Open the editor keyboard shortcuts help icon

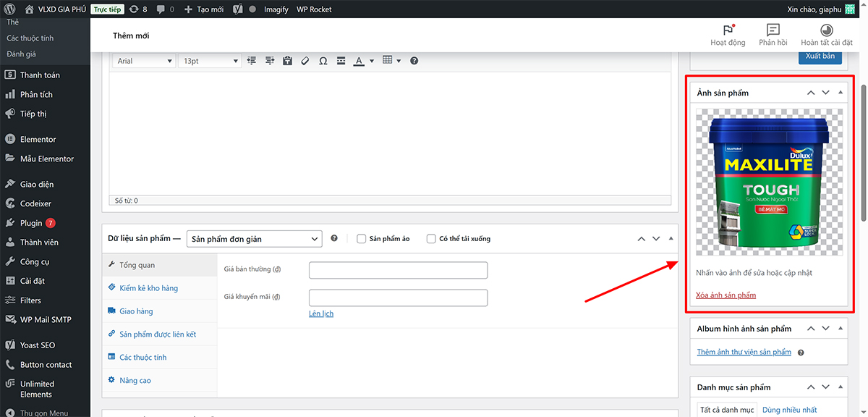(414, 61)
